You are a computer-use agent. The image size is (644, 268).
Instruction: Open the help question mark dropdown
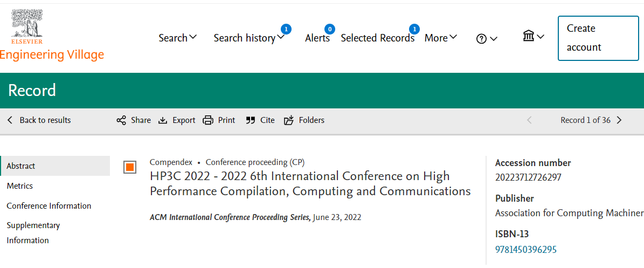(x=487, y=39)
